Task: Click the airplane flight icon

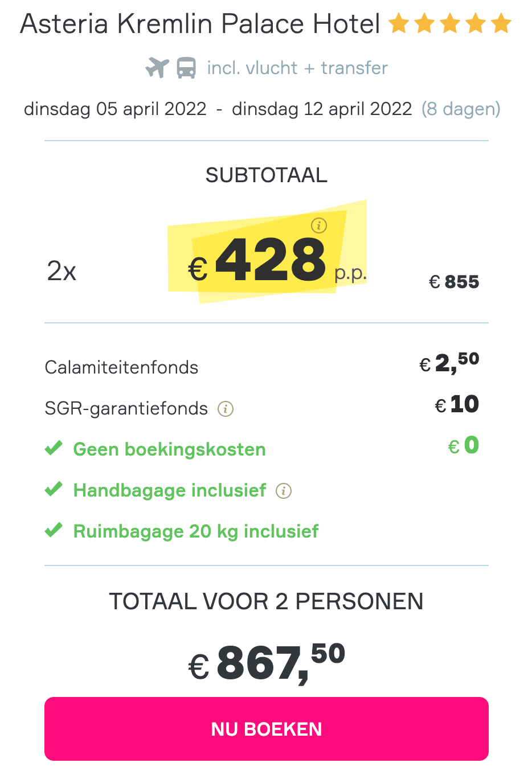Action: (x=157, y=68)
